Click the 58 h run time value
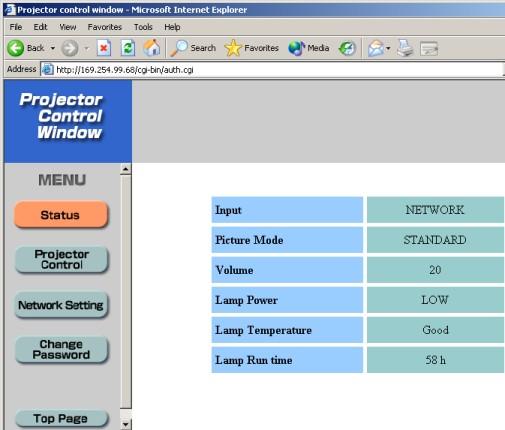The height and width of the screenshot is (430, 505). tap(435, 360)
